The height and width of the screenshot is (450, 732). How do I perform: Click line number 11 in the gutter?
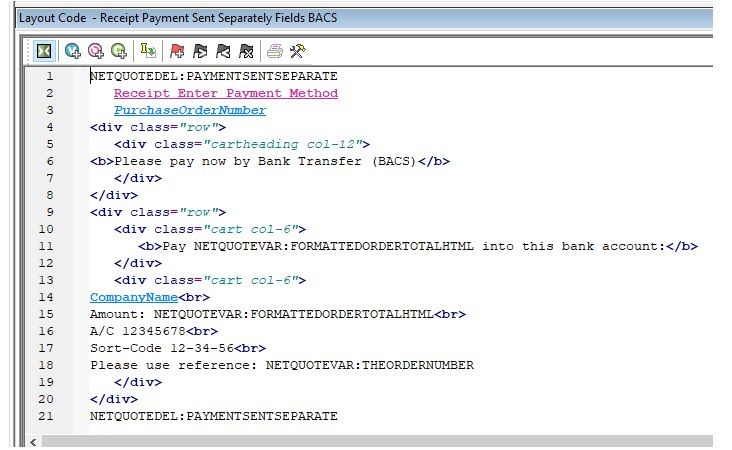(x=48, y=246)
